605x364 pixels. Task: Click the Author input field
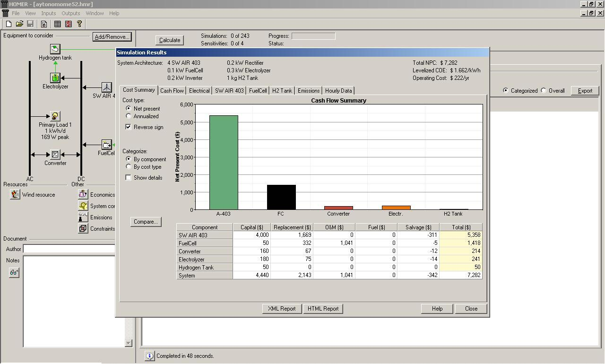[69, 249]
